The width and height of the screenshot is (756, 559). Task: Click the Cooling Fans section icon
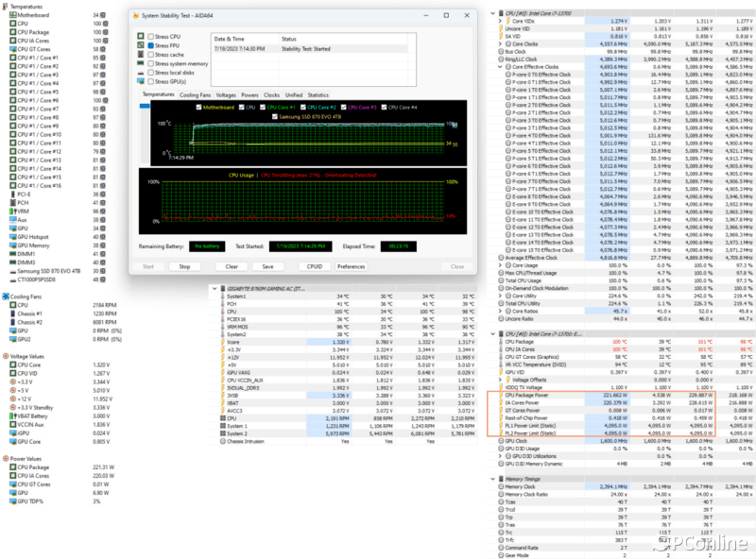pyautogui.click(x=6, y=296)
